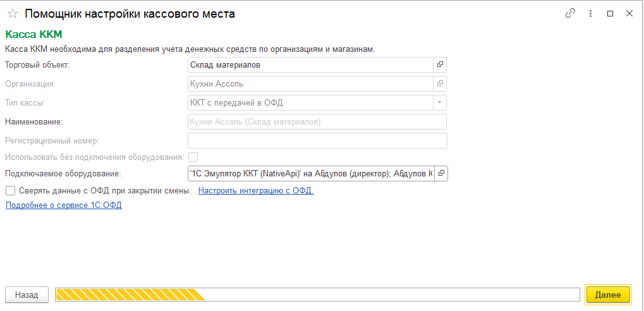
Task: Click the Наименование label
Action: point(33,122)
